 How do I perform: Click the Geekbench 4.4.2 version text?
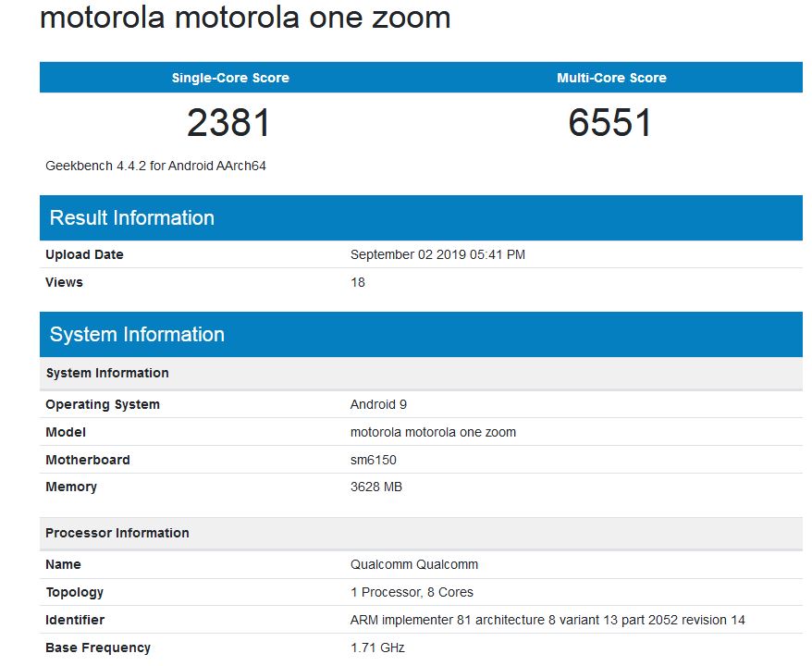coord(156,166)
